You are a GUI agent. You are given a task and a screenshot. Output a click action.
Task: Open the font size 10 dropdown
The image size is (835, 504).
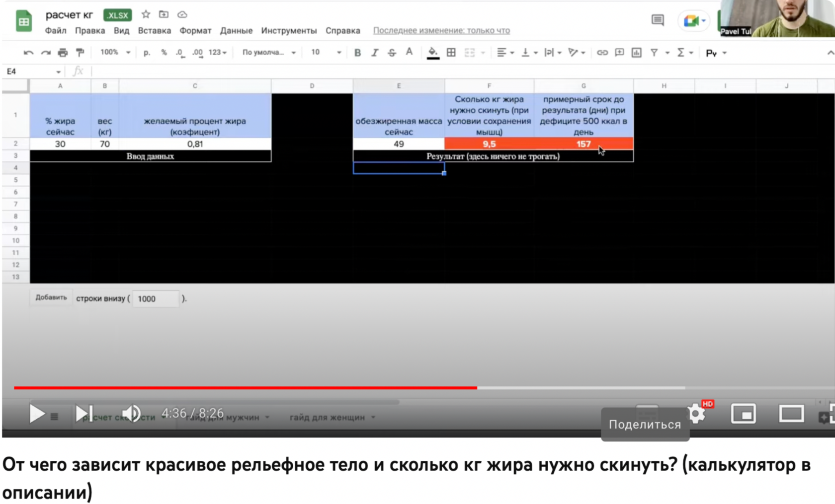(326, 52)
